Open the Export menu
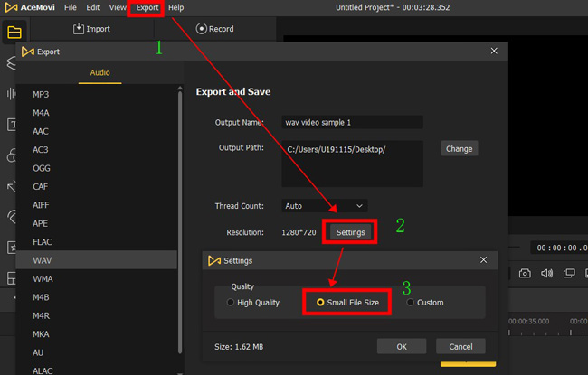 pos(147,7)
